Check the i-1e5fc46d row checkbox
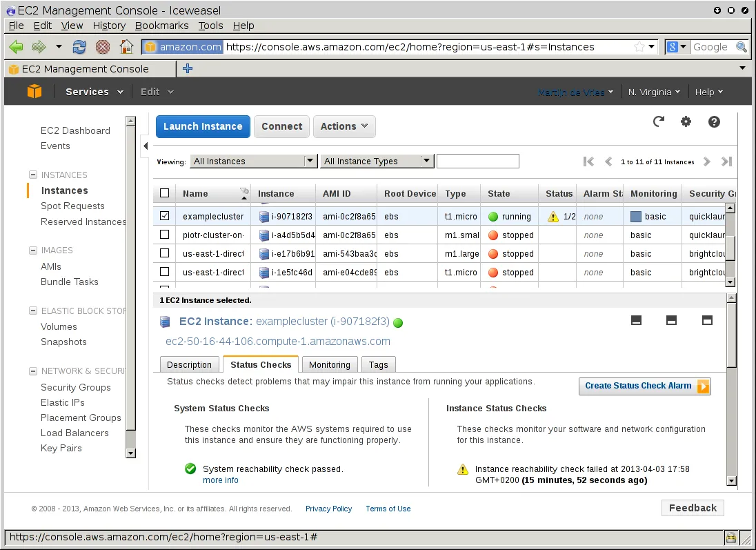Image resolution: width=756 pixels, height=550 pixels. (x=164, y=272)
